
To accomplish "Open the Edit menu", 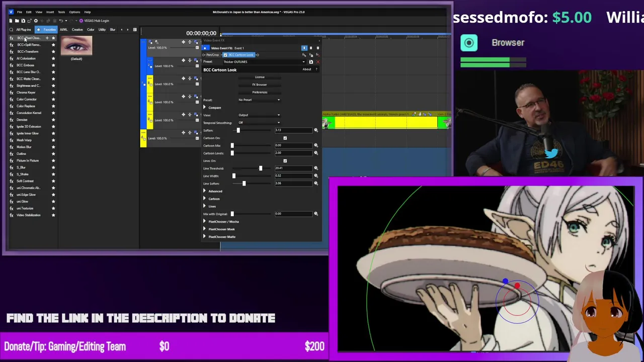I will [x=29, y=12].
